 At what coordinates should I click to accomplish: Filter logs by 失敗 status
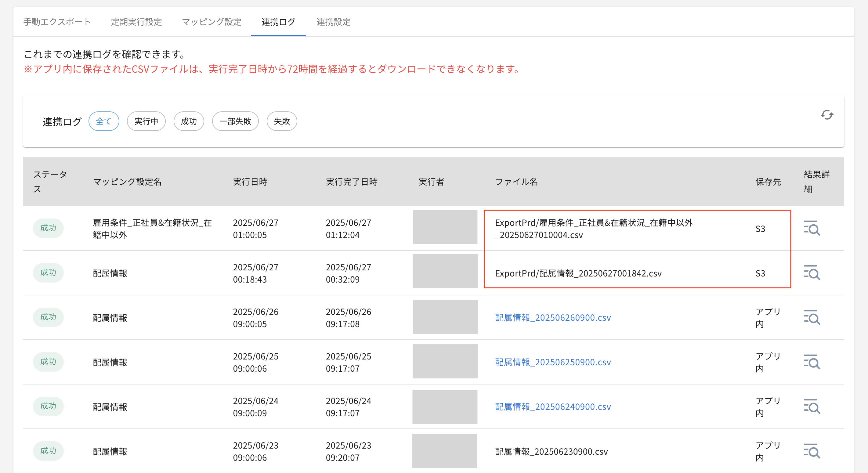click(282, 121)
